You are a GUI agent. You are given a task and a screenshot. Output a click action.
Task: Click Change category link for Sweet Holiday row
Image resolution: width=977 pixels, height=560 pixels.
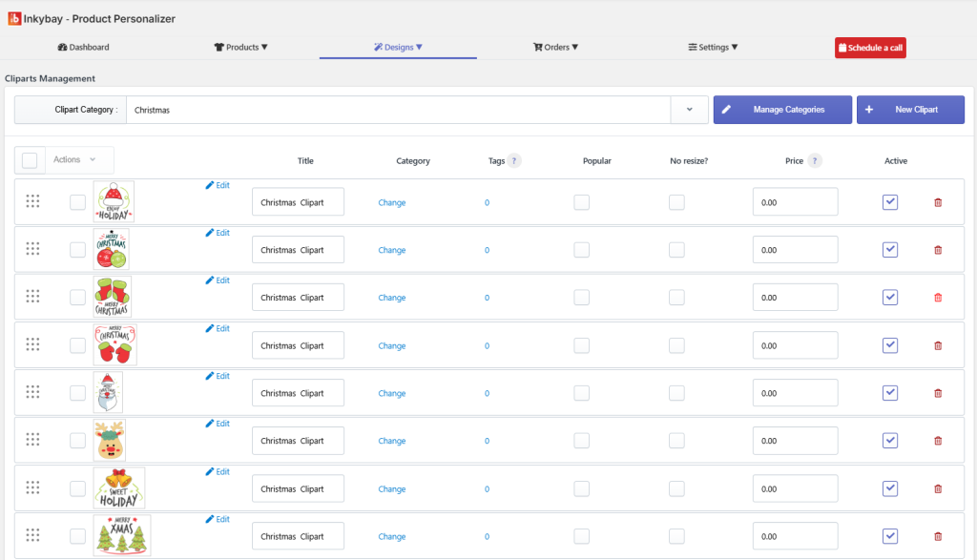(391, 488)
